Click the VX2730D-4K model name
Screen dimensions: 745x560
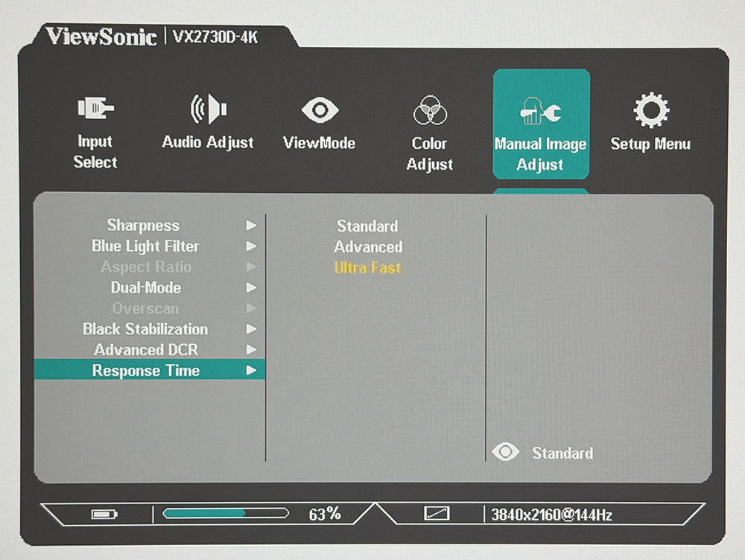(215, 37)
